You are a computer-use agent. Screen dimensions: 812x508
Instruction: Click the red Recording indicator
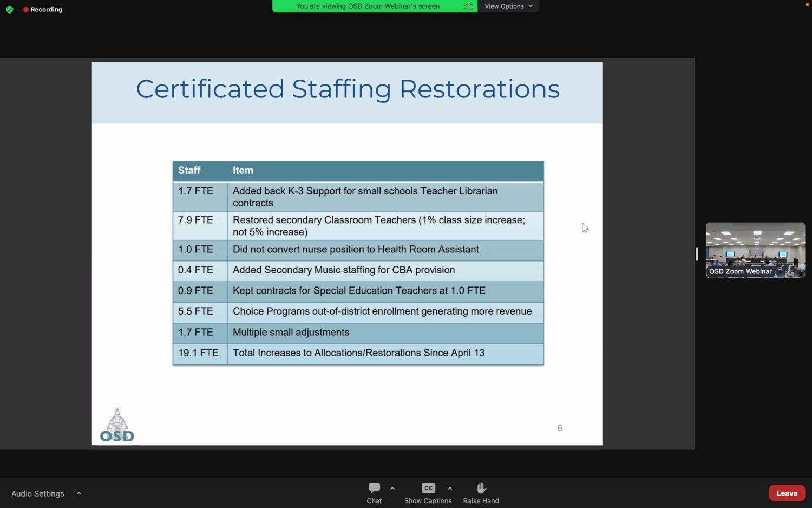pos(43,10)
